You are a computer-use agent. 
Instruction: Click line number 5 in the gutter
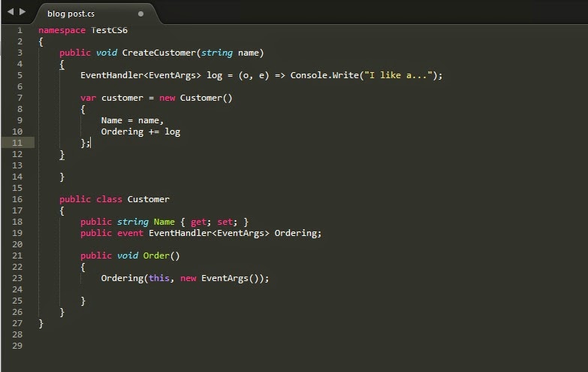[x=20, y=75]
